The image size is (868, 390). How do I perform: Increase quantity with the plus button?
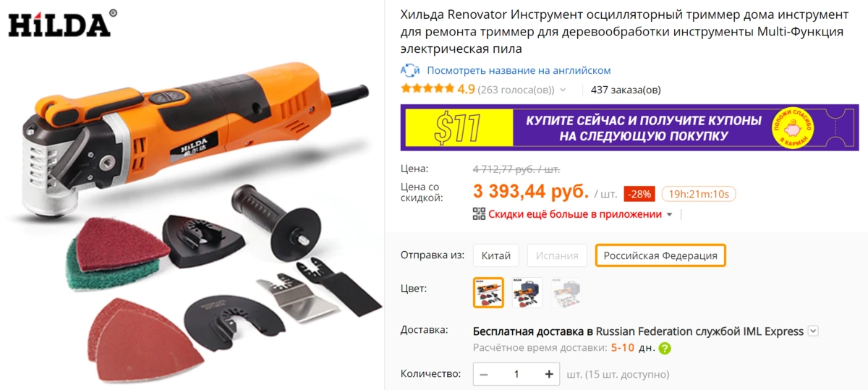coord(549,374)
